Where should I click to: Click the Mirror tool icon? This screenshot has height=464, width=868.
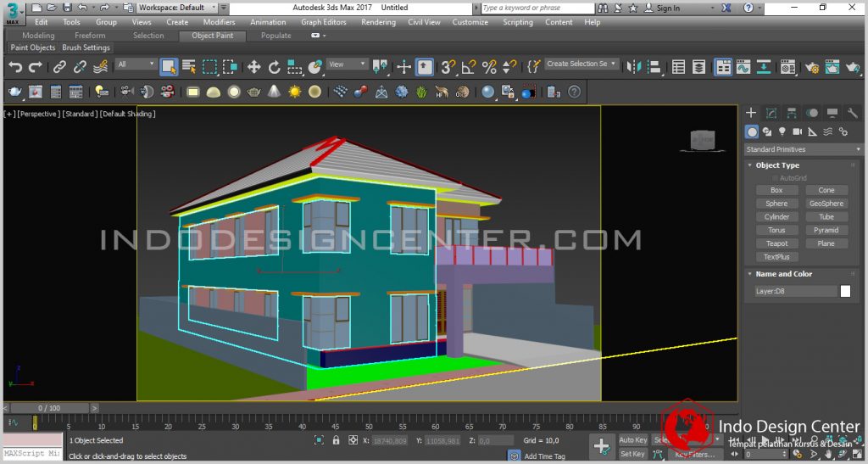point(634,67)
